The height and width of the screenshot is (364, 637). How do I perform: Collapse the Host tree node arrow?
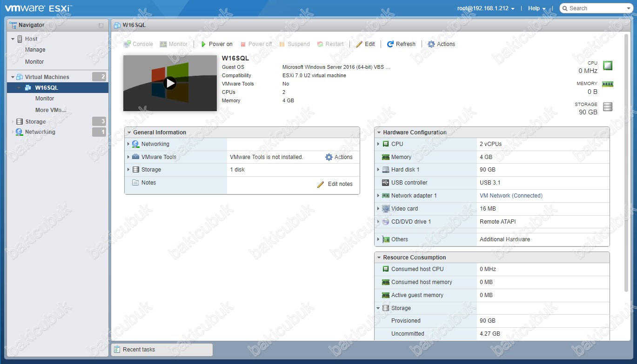13,39
